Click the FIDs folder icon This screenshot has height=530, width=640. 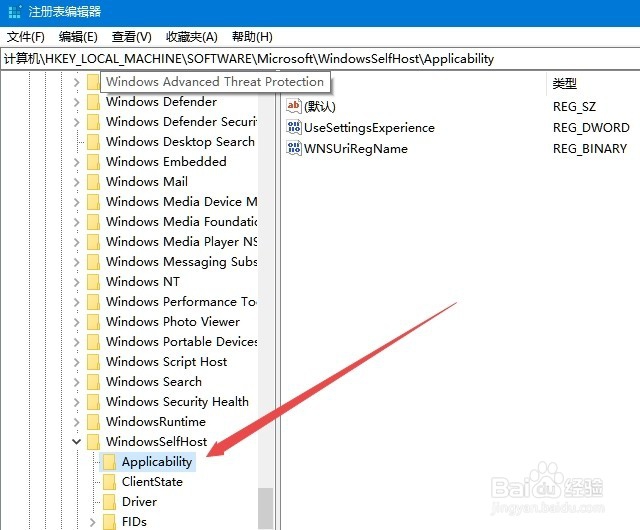point(109,522)
